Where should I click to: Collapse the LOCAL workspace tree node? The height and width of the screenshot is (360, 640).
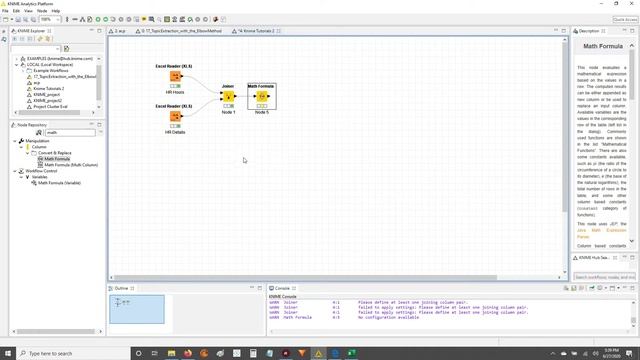pos(17,65)
